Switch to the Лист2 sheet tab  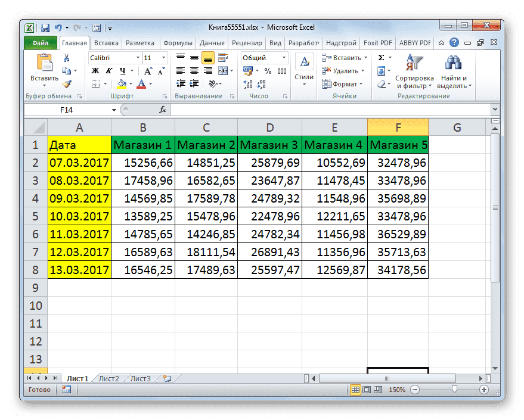109,378
